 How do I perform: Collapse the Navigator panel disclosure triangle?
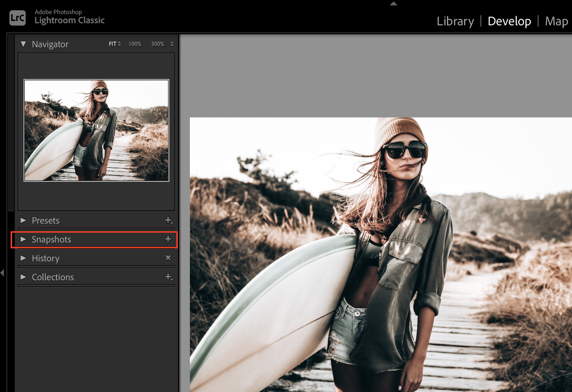point(23,44)
